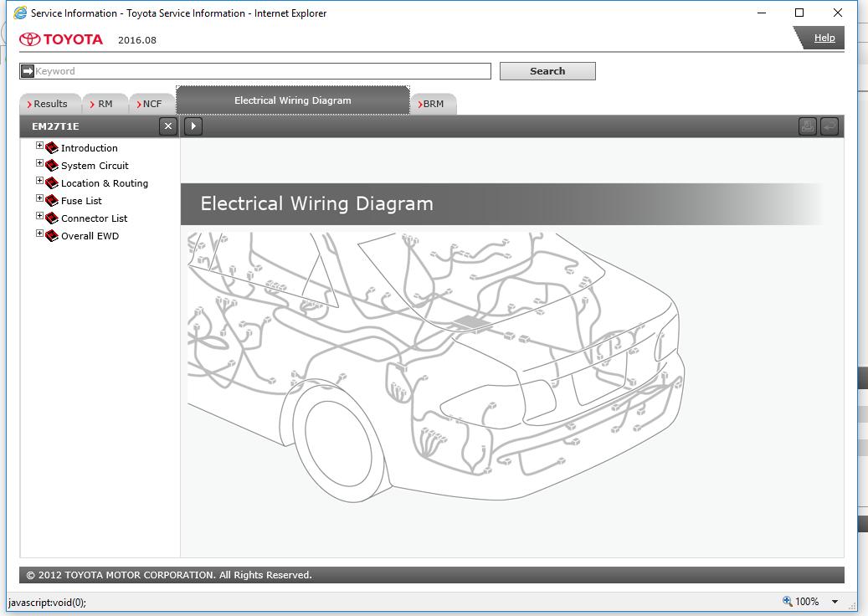Click the System Circuit book icon

[52, 166]
